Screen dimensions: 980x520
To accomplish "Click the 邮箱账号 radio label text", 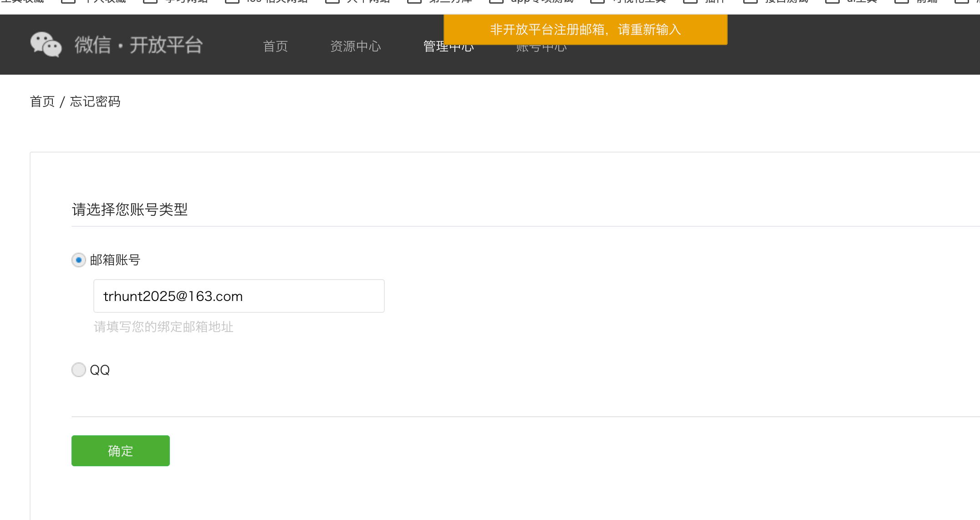I will coord(115,260).
